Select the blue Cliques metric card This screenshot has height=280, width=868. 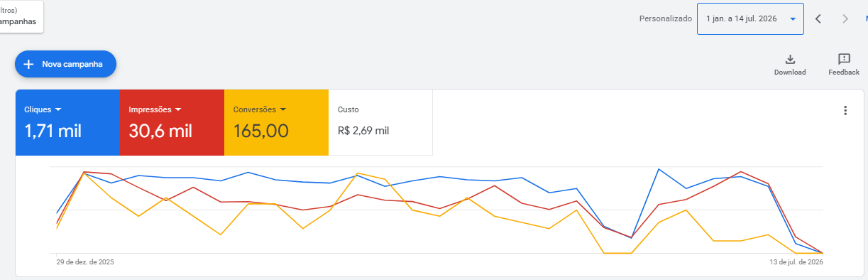(68, 122)
